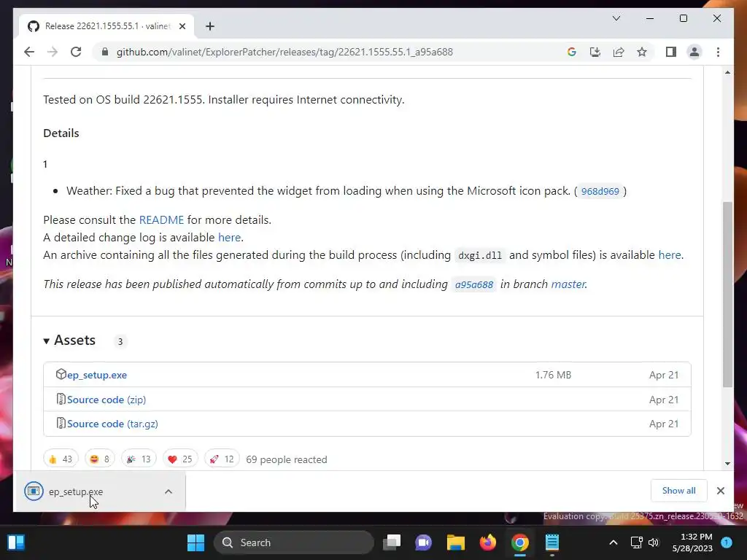Click the Google icon in address bar
This screenshot has height=560, width=747.
[x=572, y=52]
